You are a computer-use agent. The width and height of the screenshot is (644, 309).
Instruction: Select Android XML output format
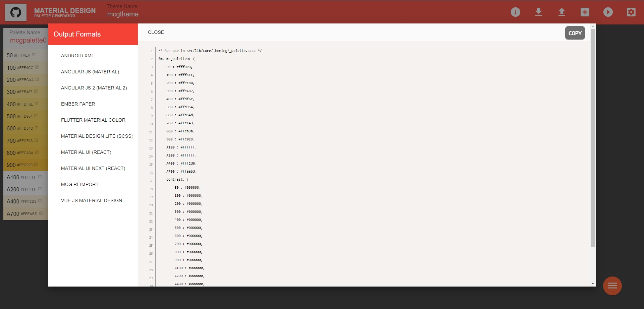77,56
